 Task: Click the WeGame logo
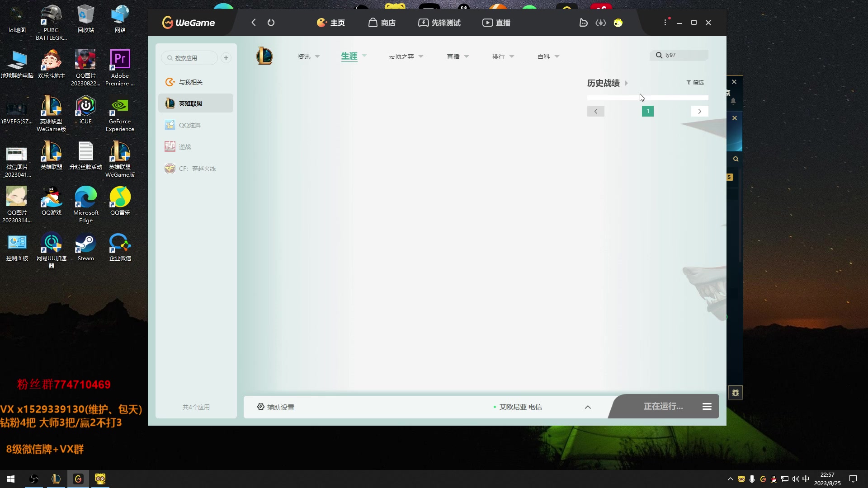coord(189,23)
